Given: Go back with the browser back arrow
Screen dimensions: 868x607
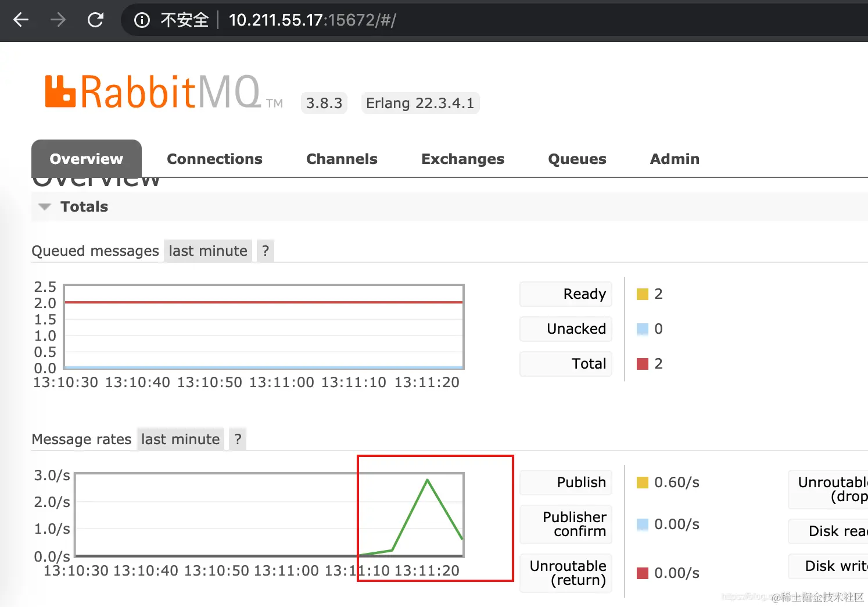Looking at the screenshot, I should pyautogui.click(x=21, y=20).
